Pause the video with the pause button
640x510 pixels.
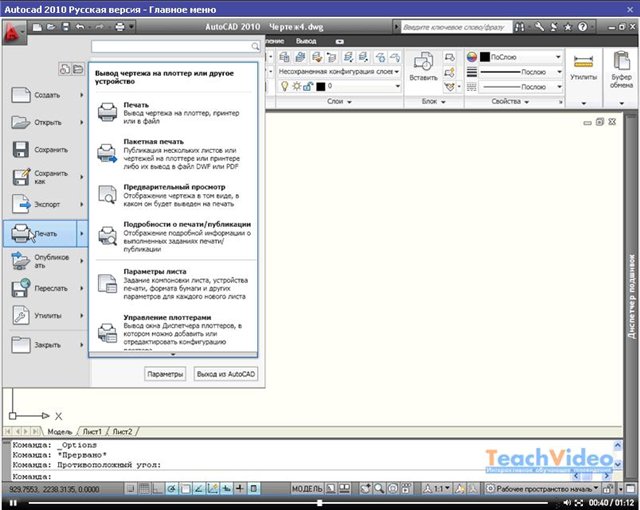click(13, 503)
